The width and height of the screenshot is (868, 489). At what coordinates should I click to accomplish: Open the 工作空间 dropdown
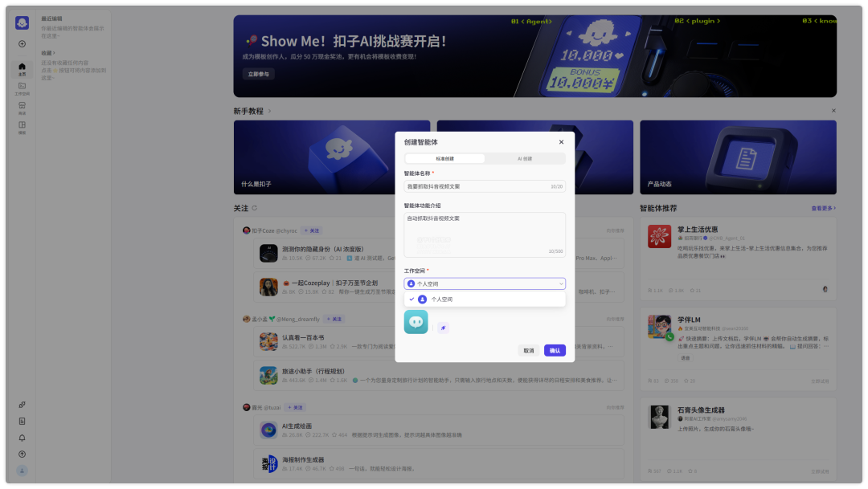coord(485,283)
